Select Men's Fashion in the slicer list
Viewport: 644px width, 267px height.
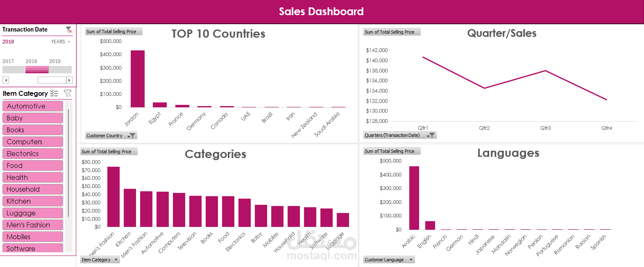point(33,225)
